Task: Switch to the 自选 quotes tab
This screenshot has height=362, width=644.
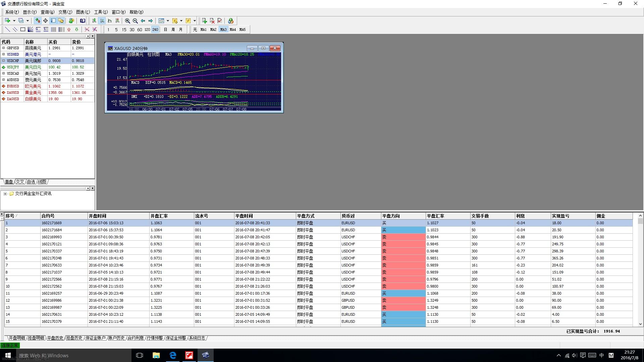Action: coord(31,182)
